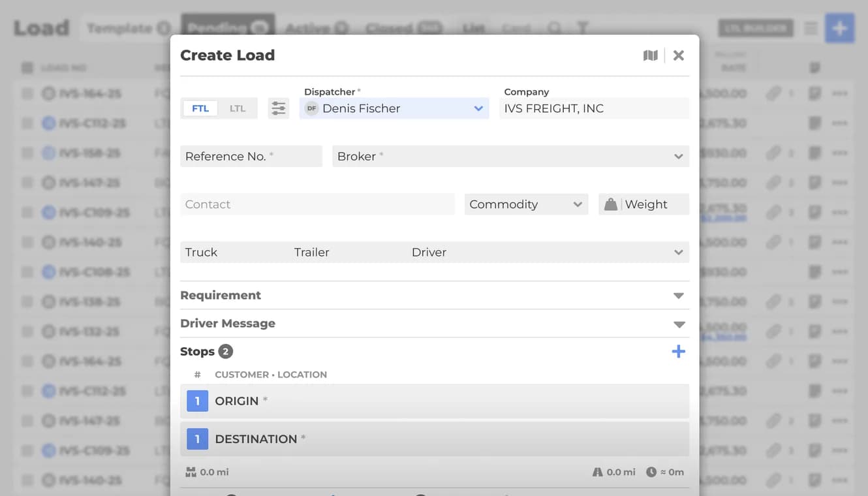Expand the ORIGIN stop row
Screen dimensions: 868x496
[x=435, y=401]
